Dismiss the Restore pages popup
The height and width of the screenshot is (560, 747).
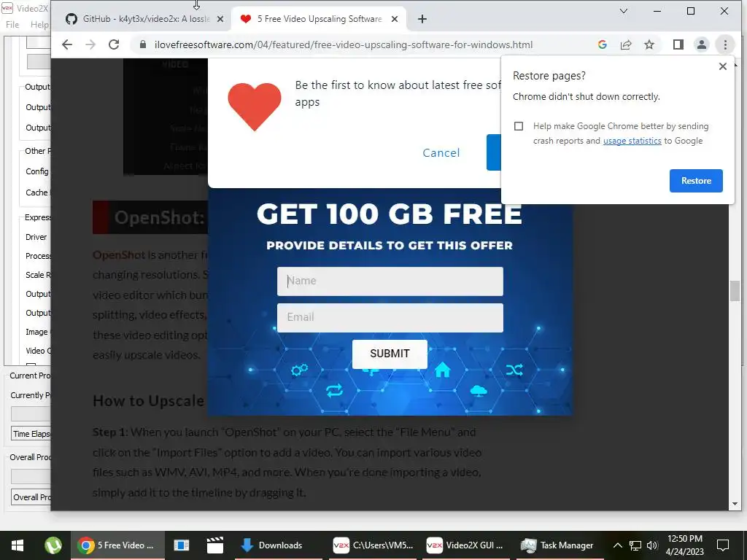pyautogui.click(x=722, y=66)
